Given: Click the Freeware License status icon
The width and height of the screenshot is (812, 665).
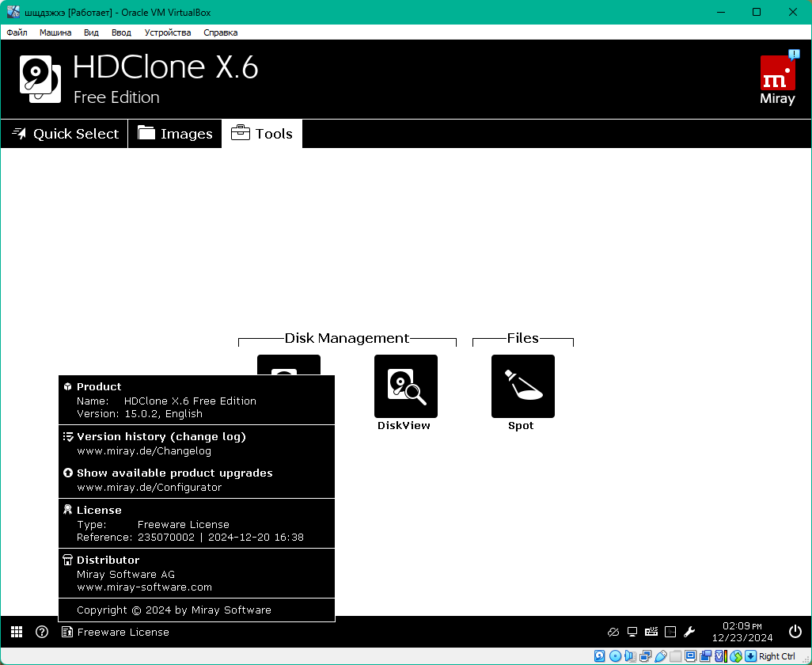Looking at the screenshot, I should coord(66,632).
